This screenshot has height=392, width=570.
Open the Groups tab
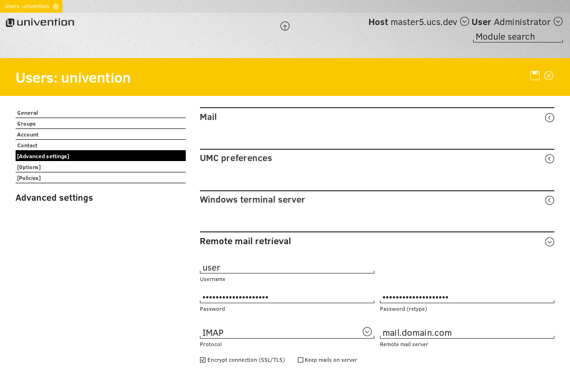[26, 124]
